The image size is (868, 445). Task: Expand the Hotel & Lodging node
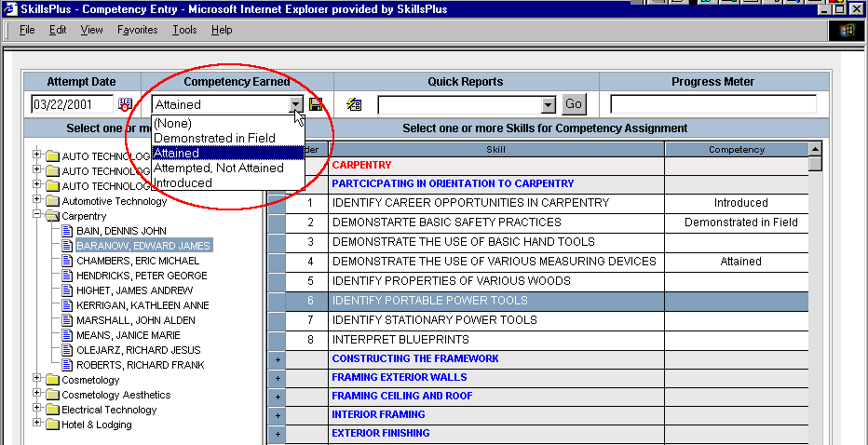[x=37, y=423]
